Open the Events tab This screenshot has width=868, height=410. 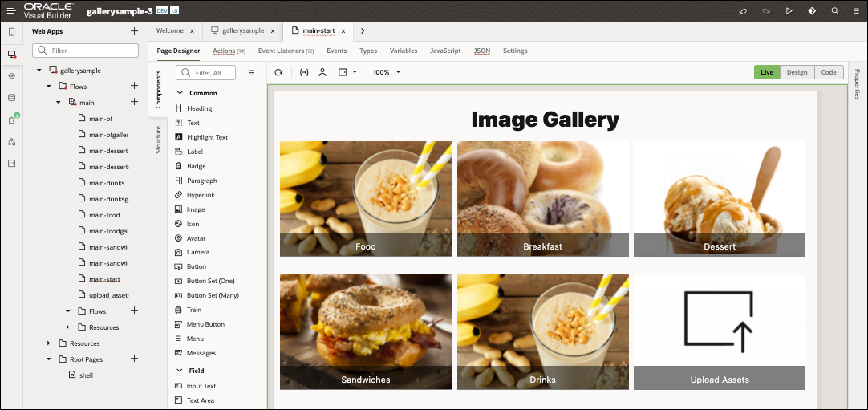[x=337, y=51]
